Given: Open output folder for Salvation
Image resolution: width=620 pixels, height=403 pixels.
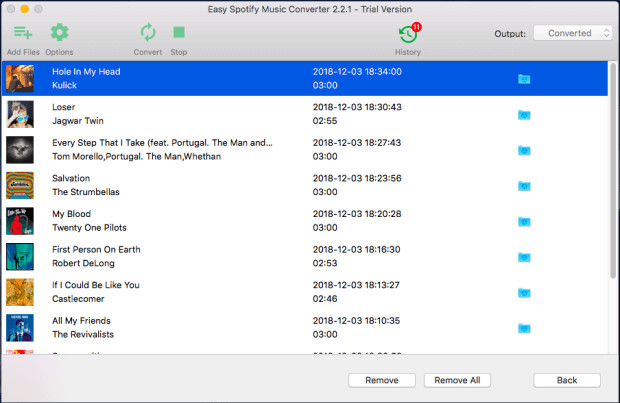Looking at the screenshot, I should 524,186.
